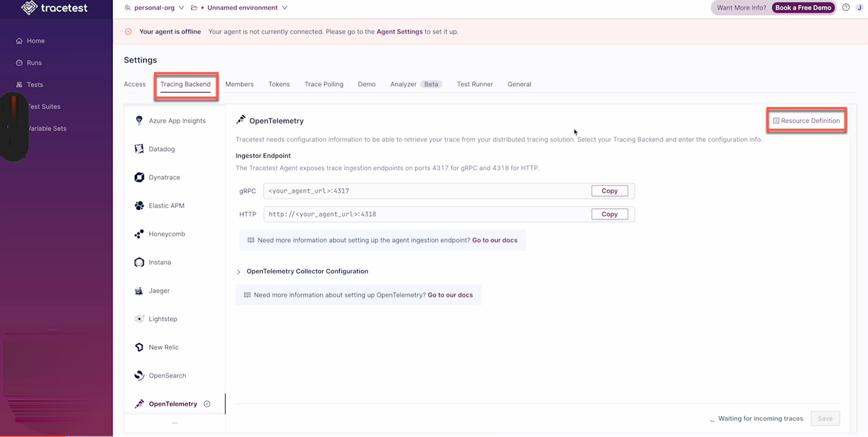Click the OpenTelemetry header telescope icon
The height and width of the screenshot is (437, 868).
[x=241, y=119]
